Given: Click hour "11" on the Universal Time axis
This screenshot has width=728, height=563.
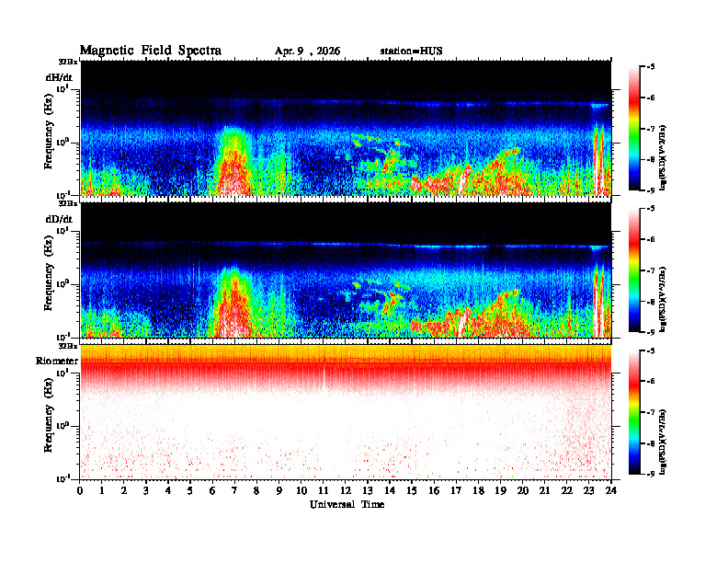Looking at the screenshot, I should click(x=324, y=490).
